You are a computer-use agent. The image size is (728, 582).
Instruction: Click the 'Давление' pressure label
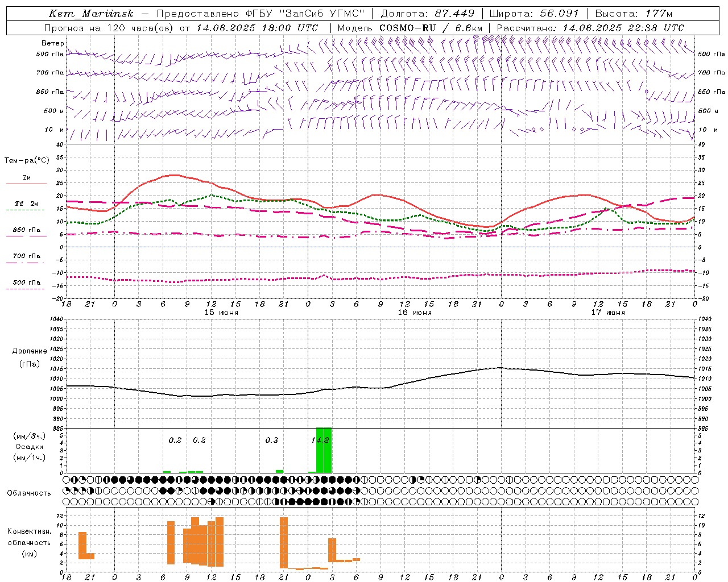tap(30, 351)
